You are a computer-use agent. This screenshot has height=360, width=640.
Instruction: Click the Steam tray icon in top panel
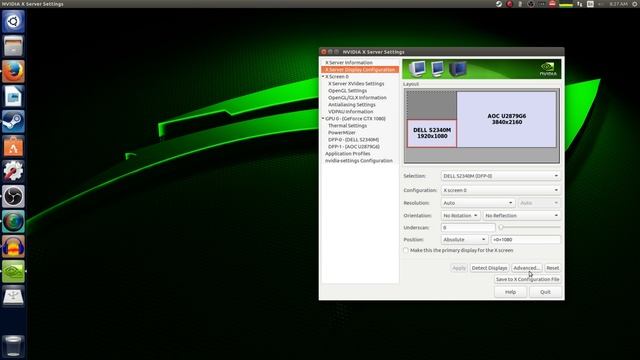tap(499, 4)
